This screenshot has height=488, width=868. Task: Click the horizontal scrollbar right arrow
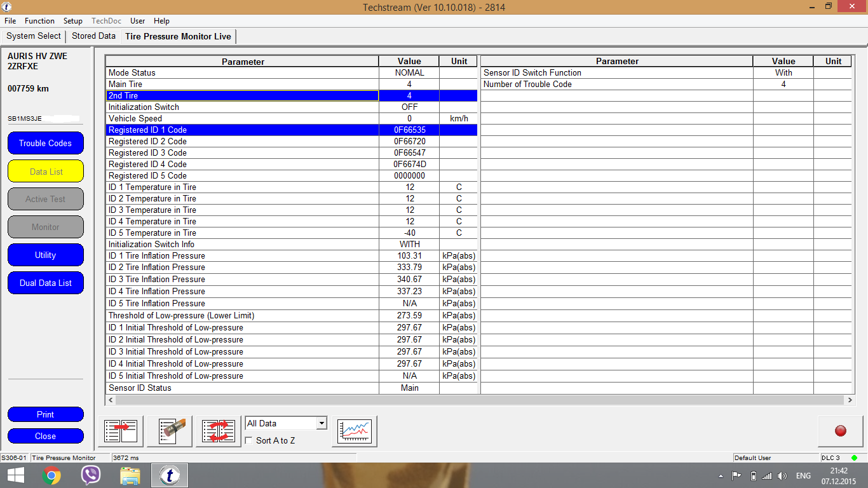pyautogui.click(x=850, y=400)
